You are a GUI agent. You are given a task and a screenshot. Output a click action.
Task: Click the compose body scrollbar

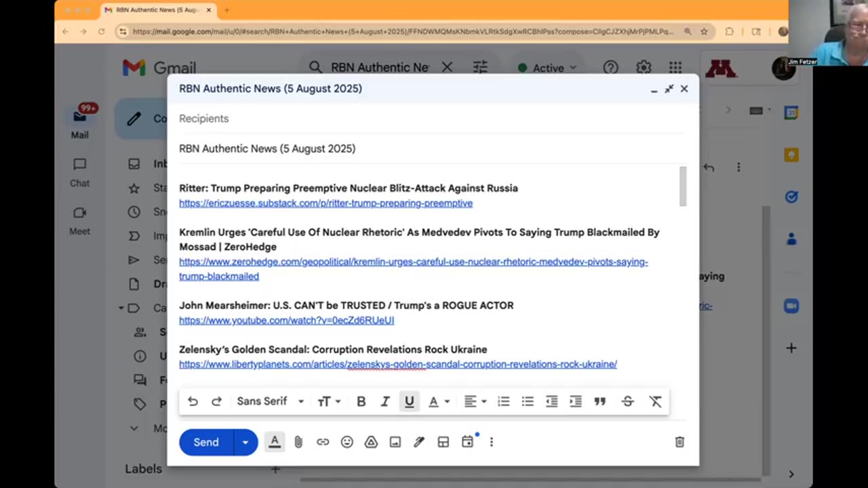(x=683, y=186)
